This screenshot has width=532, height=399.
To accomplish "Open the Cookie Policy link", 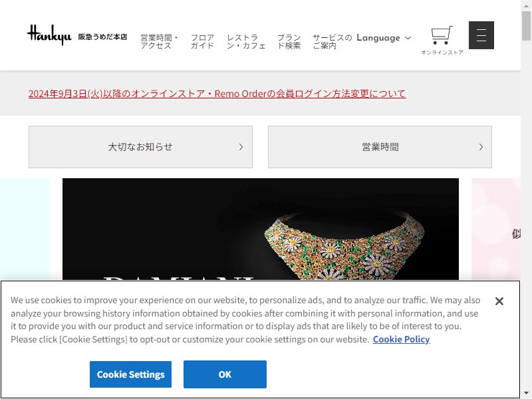I will pyautogui.click(x=402, y=339).
